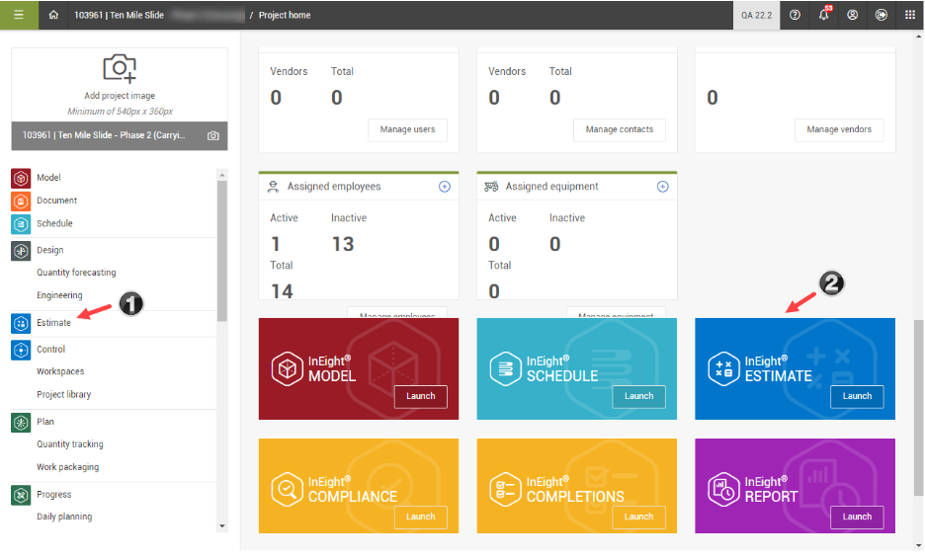925x560 pixels.
Task: Click the Add project image camera icon
Action: 120,68
